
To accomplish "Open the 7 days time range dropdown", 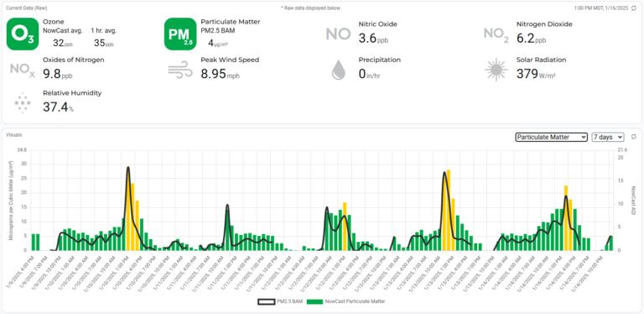I will pyautogui.click(x=607, y=137).
